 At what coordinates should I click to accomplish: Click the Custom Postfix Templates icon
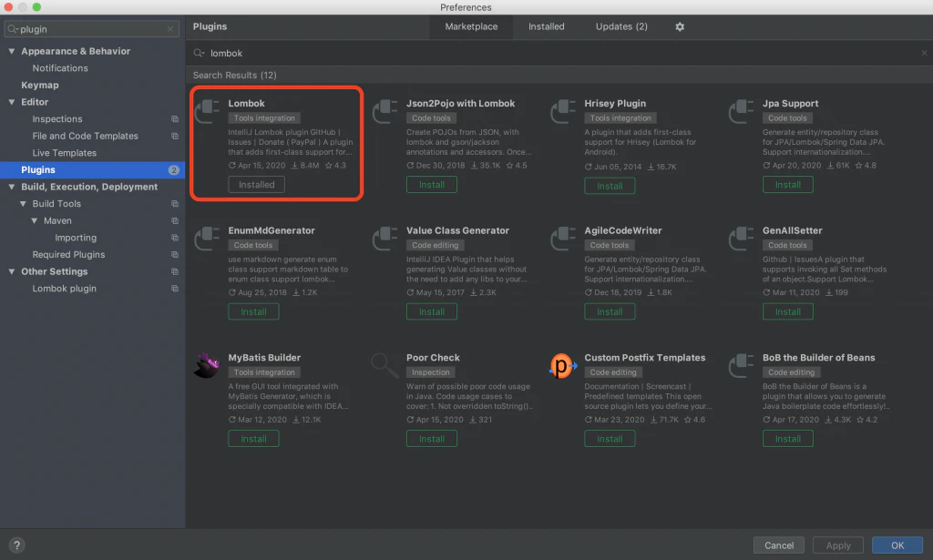[x=563, y=366]
